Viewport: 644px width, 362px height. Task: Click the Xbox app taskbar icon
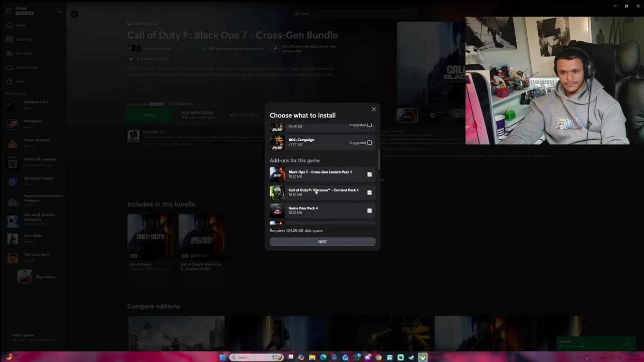pos(423,357)
